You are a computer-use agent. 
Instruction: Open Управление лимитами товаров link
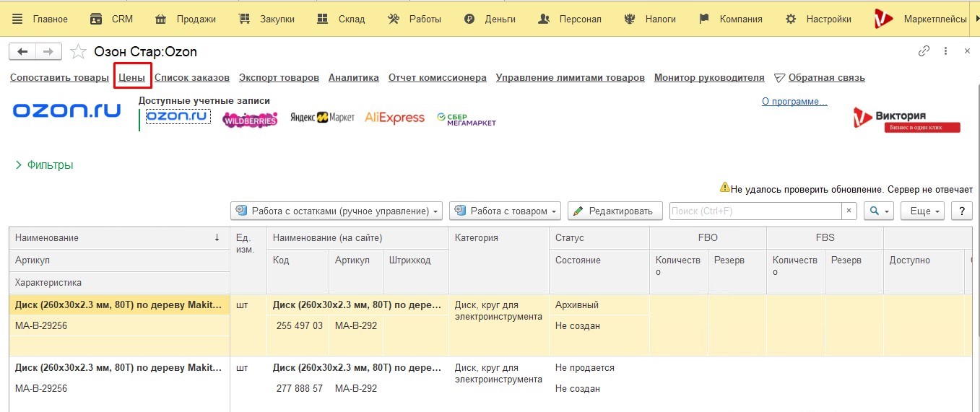(571, 78)
